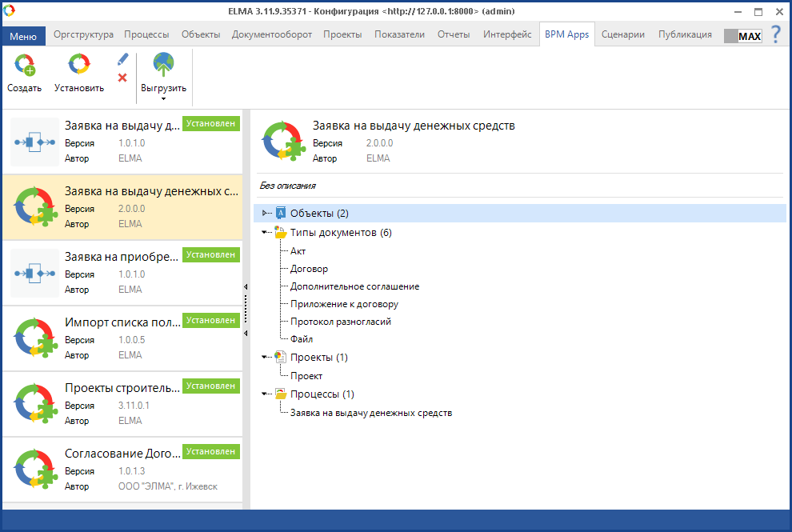Image resolution: width=792 pixels, height=532 pixels.
Task: Click the icon of Согласование Дого... card
Action: (34, 470)
